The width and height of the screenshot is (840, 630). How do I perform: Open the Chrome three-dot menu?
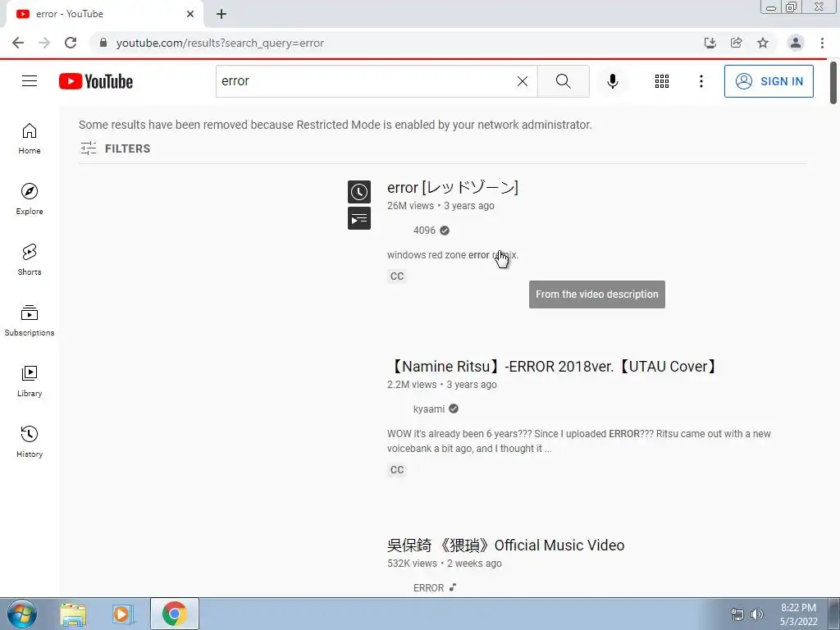click(822, 43)
